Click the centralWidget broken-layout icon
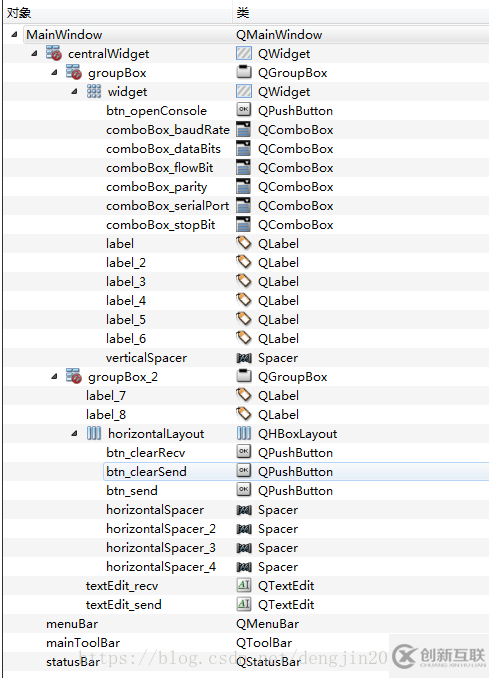Image resolution: width=489 pixels, height=678 pixels. [54, 53]
